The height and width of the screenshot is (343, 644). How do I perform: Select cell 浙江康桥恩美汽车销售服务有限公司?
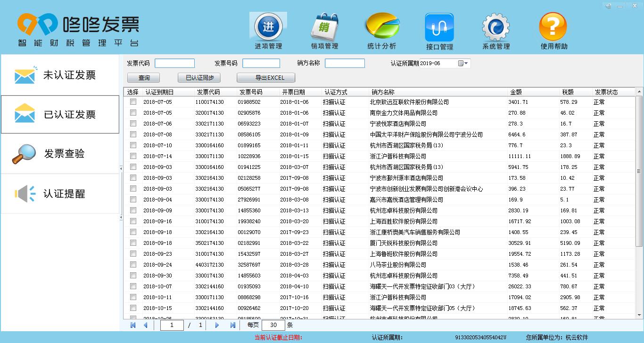click(415, 232)
